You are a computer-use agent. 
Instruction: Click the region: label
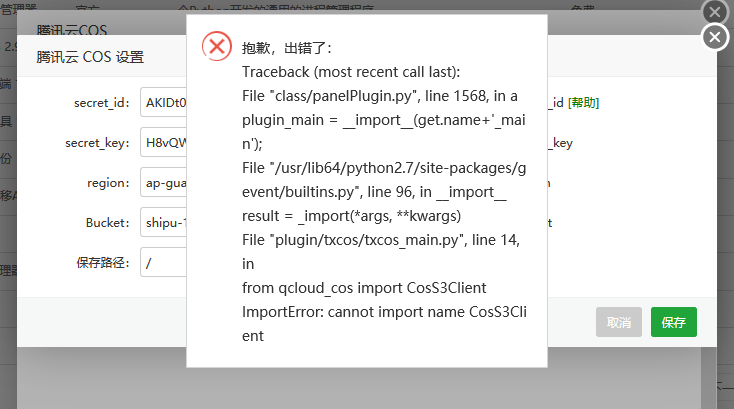pos(108,183)
